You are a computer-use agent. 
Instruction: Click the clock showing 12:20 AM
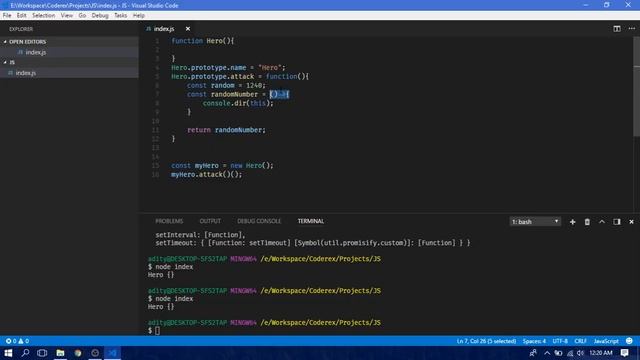[601, 353]
